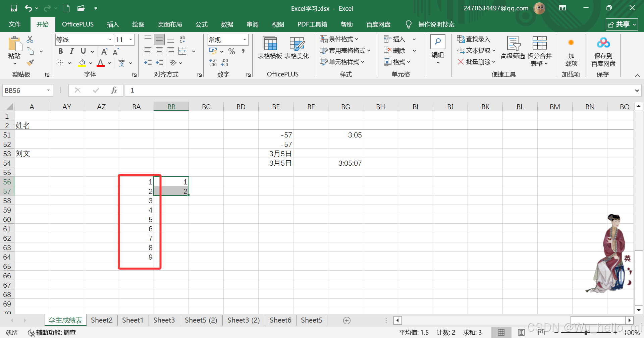Click 高级筛选 advanced filter icon
Viewport: 644px width, 338px height.
coord(513,48)
